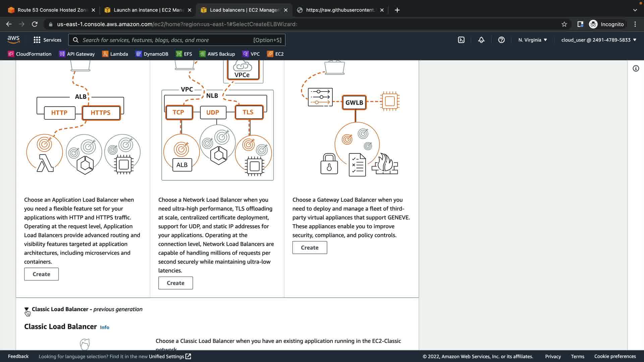Reload the page
This screenshot has height=362, width=644.
click(35, 24)
